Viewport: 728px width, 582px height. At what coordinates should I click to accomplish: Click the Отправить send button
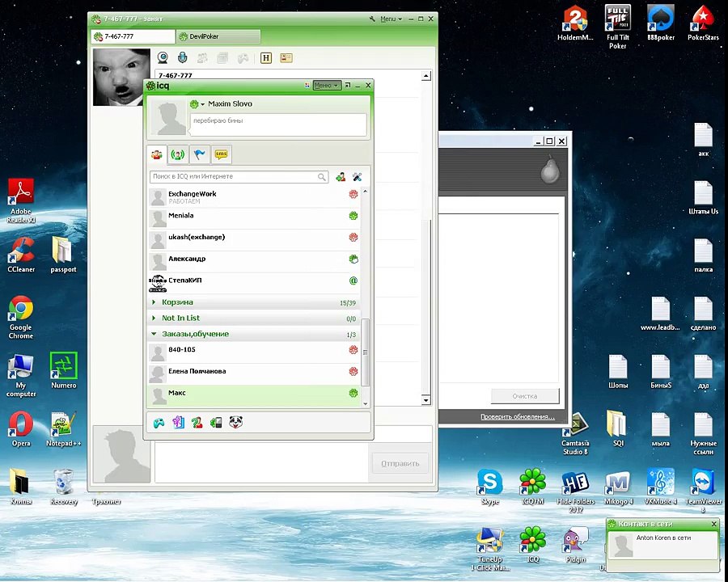coord(400,464)
